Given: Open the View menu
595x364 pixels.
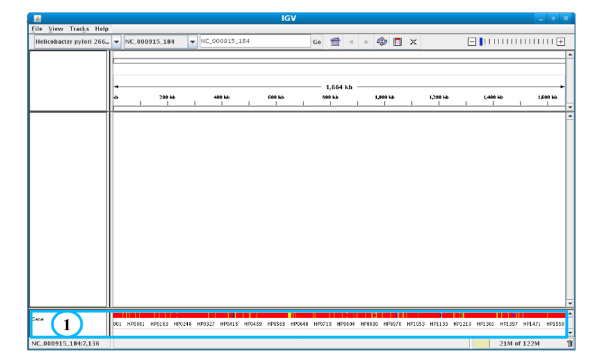Looking at the screenshot, I should pyautogui.click(x=56, y=29).
